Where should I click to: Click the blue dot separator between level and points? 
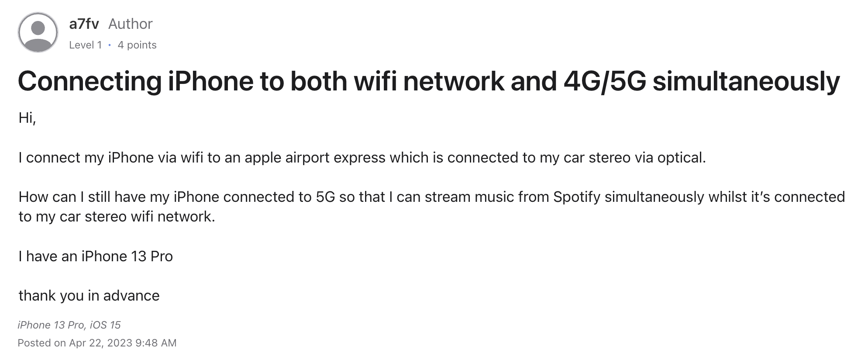[x=110, y=45]
